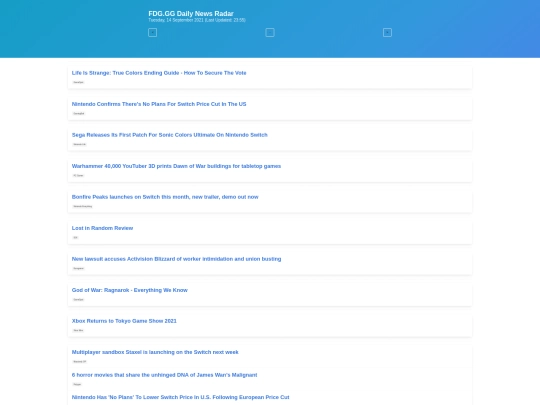Viewport: 540px width, 405px height.
Task: Click source tag under 'Multiplayer sandbox Staxel' headline
Action: tap(80, 362)
